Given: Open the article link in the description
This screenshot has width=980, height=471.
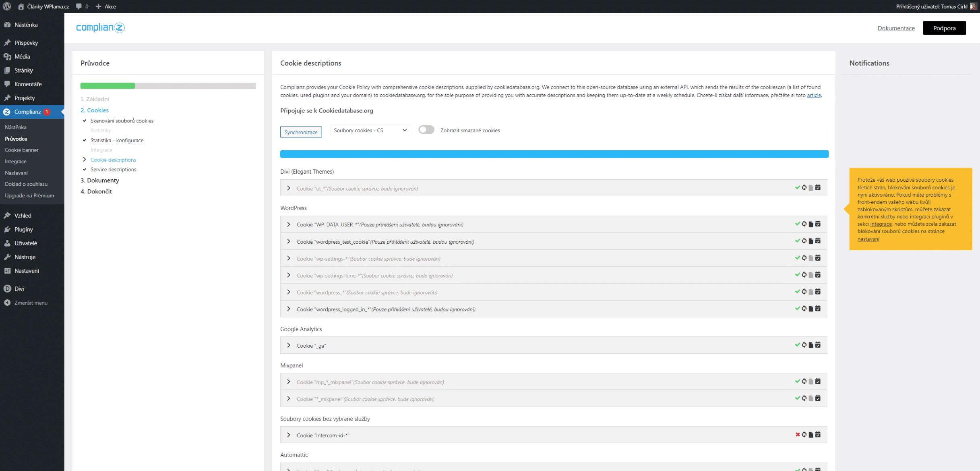Looking at the screenshot, I should coord(814,95).
